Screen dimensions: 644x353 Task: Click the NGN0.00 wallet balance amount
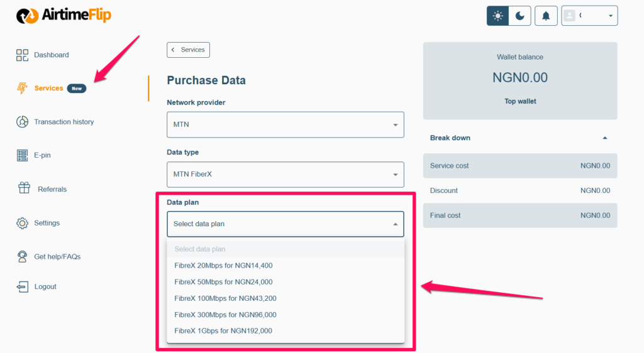pyautogui.click(x=520, y=77)
